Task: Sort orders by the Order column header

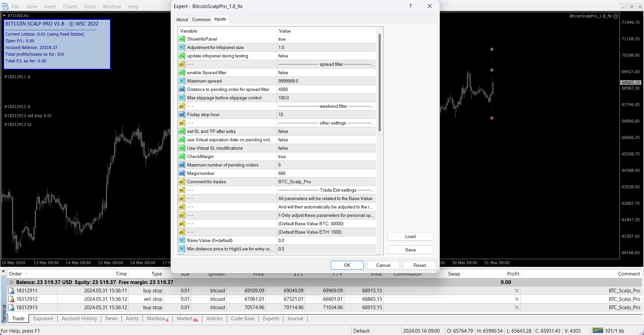Action: point(15,274)
